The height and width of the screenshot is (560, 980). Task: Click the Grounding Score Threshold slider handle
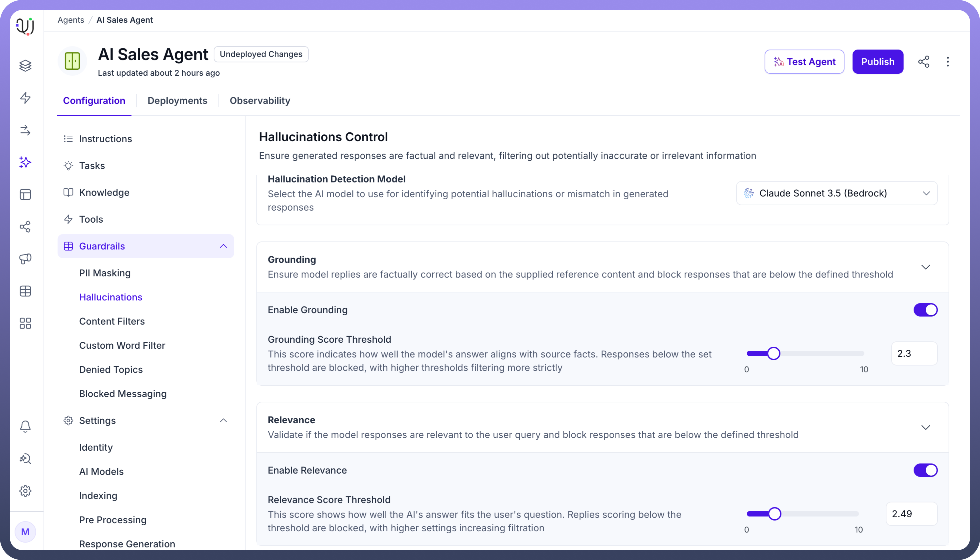pos(774,353)
